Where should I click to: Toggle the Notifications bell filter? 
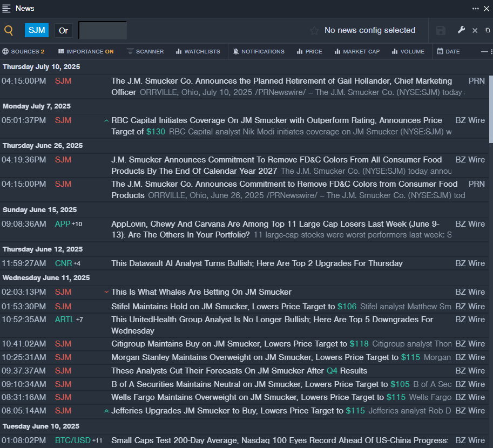259,52
